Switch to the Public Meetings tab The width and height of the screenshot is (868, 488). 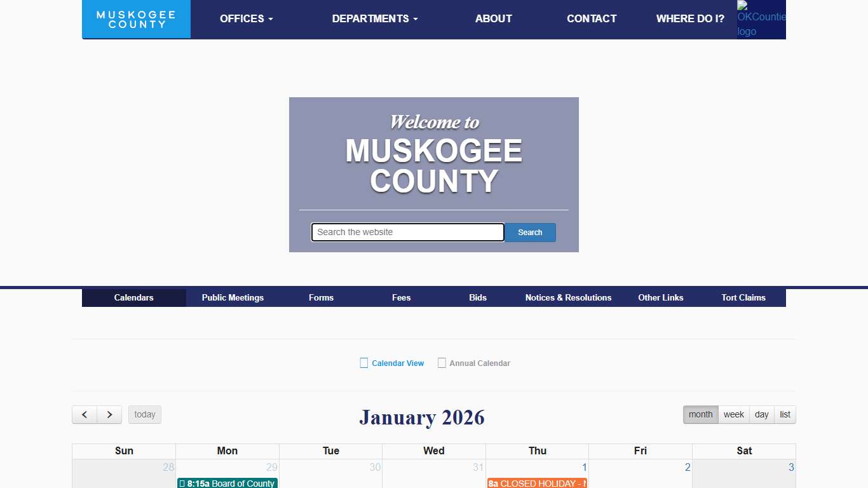click(x=233, y=297)
